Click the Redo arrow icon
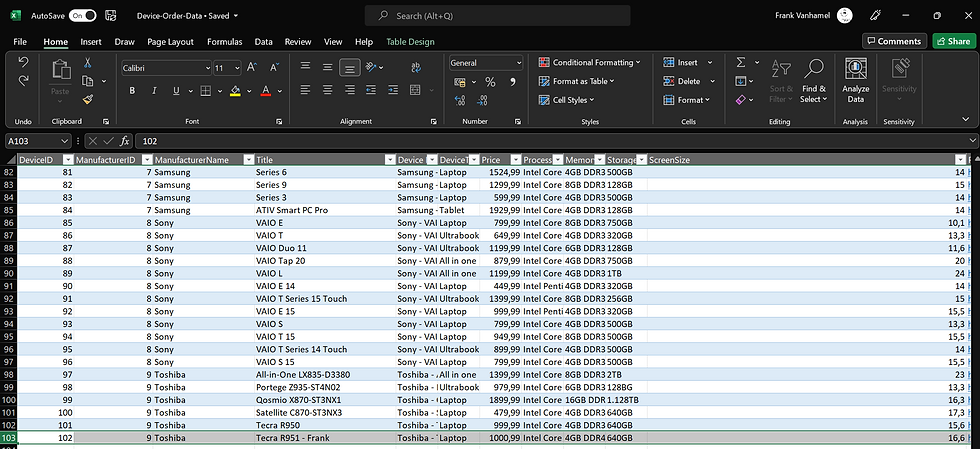This screenshot has width=980, height=449. (23, 81)
